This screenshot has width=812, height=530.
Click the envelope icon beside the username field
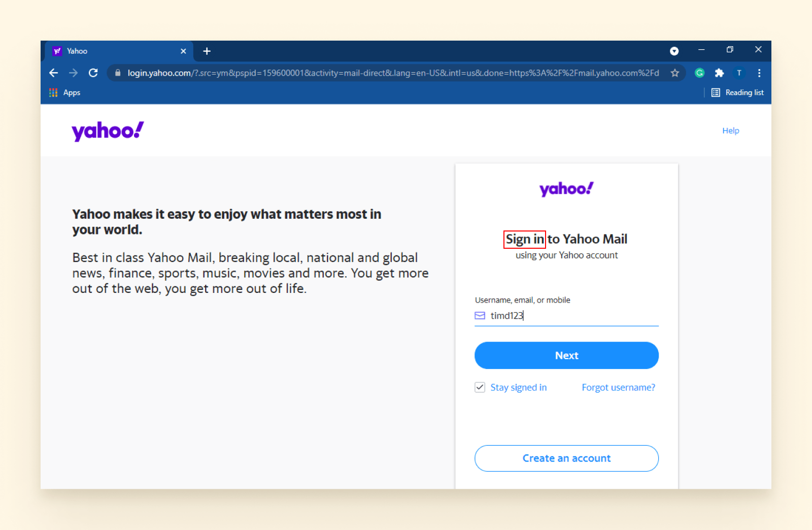(480, 315)
